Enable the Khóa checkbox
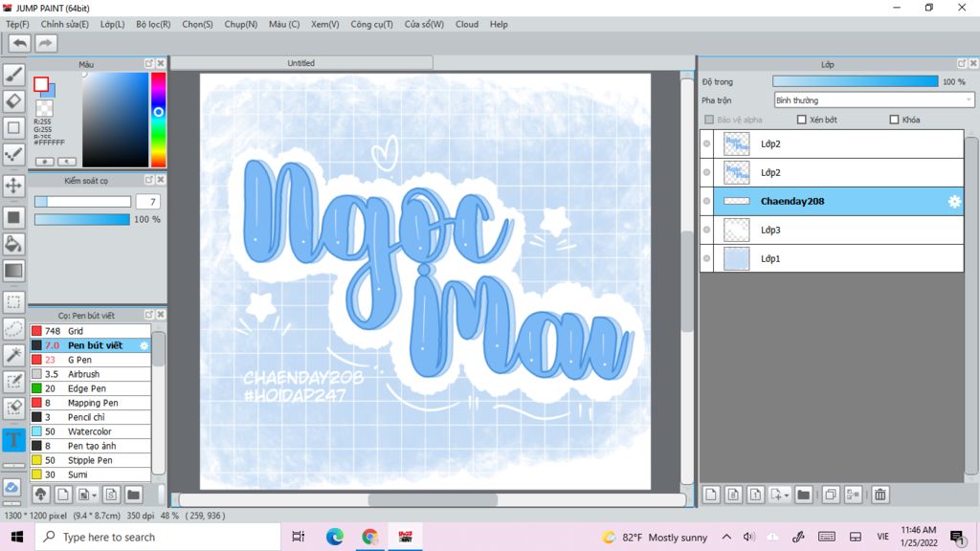980x551 pixels. click(x=895, y=120)
